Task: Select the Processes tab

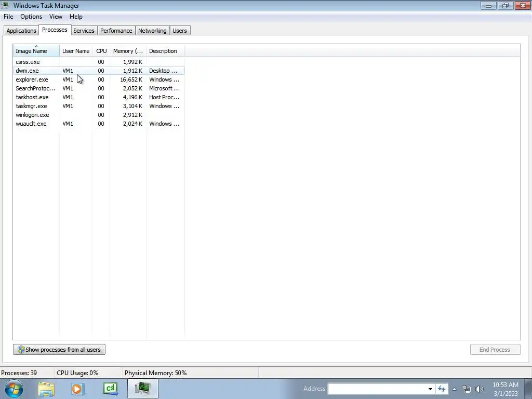Action: pyautogui.click(x=55, y=30)
